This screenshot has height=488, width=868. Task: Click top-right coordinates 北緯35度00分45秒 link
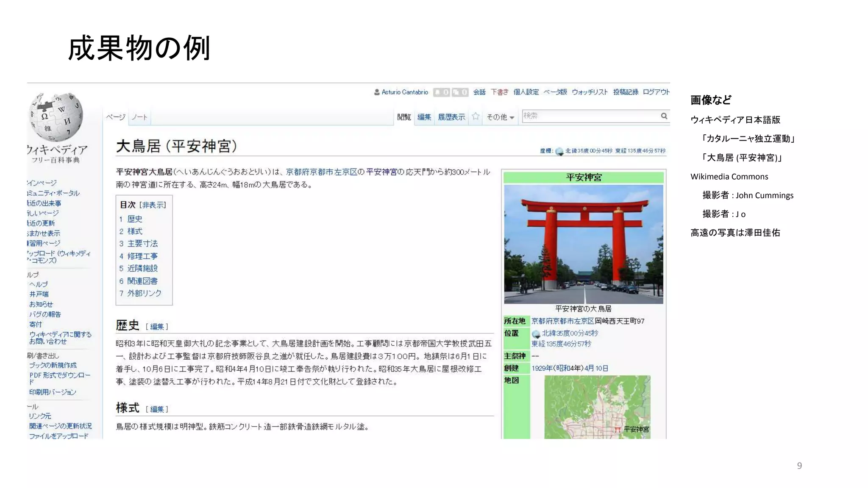coord(589,151)
